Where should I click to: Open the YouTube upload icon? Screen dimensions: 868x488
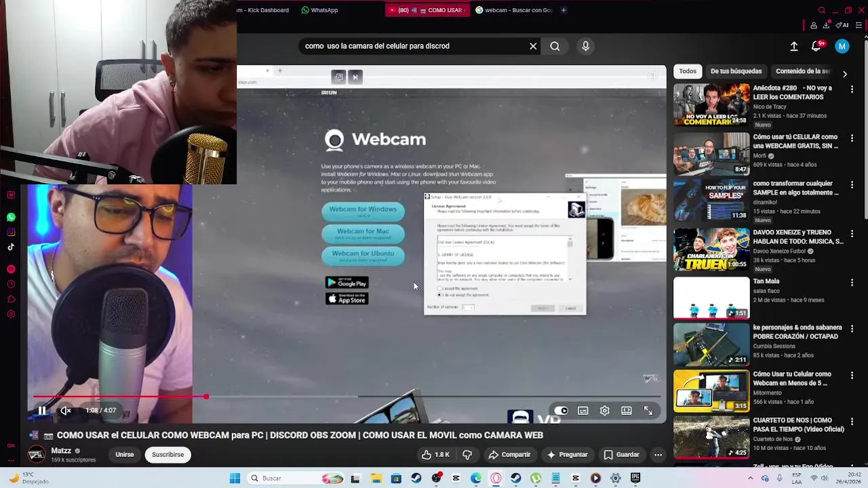[794, 46]
